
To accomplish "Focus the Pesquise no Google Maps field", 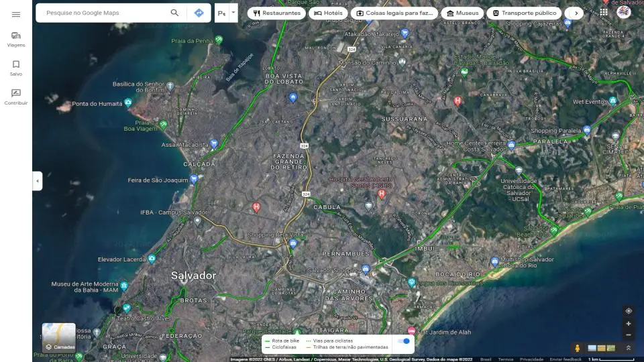I will point(104,13).
